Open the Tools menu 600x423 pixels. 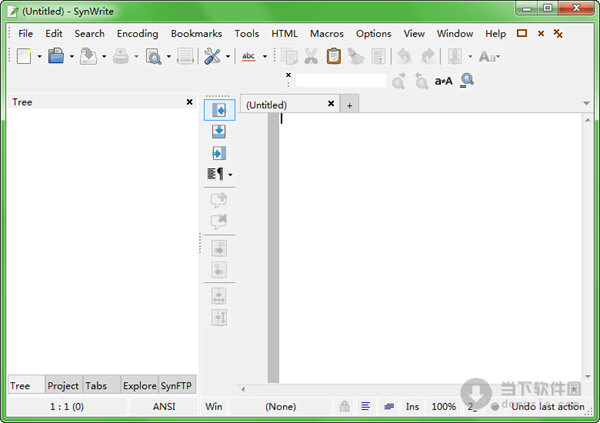click(x=247, y=34)
